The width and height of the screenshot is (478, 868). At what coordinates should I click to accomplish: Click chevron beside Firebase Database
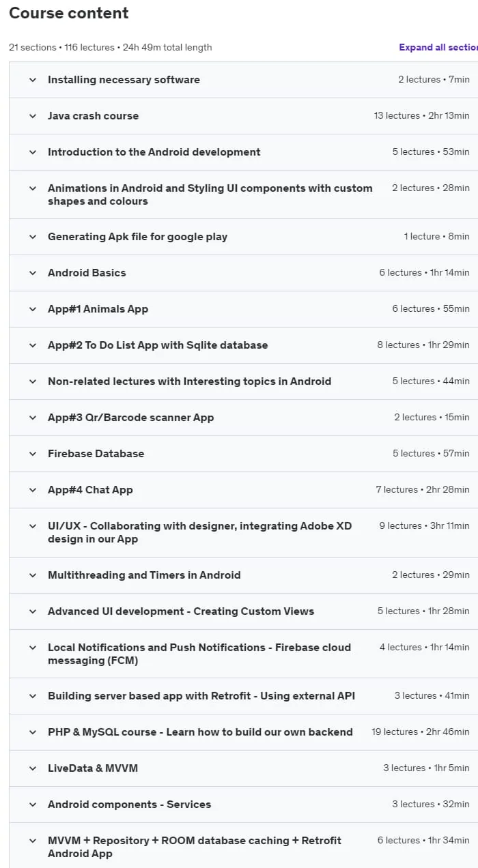pyautogui.click(x=32, y=454)
